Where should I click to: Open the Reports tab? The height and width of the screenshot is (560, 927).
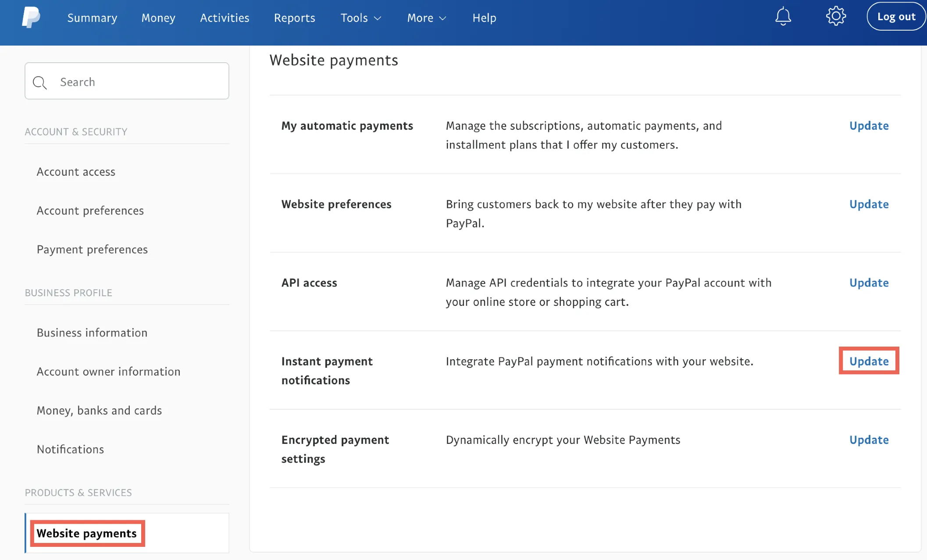pos(295,18)
